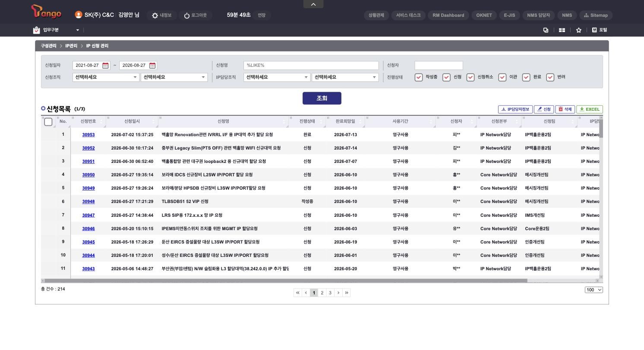644x350 pixels.
Task: Open the Sitemap menu
Action: tap(596, 15)
